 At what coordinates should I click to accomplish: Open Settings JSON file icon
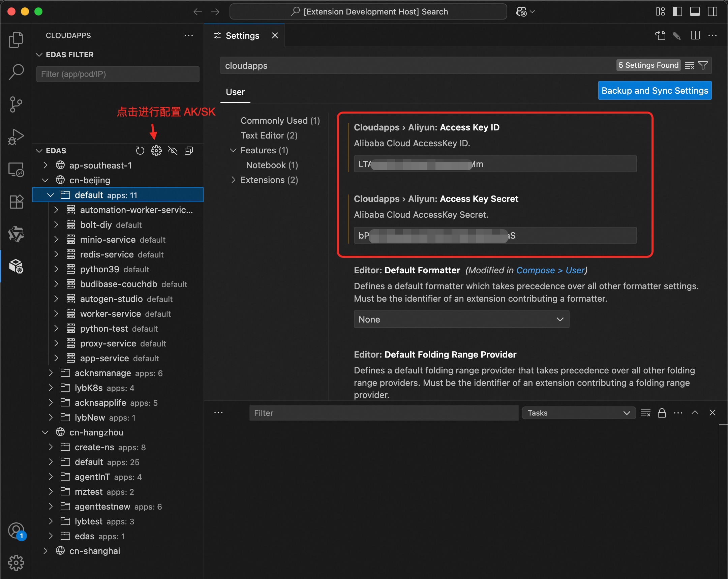pyautogui.click(x=660, y=35)
